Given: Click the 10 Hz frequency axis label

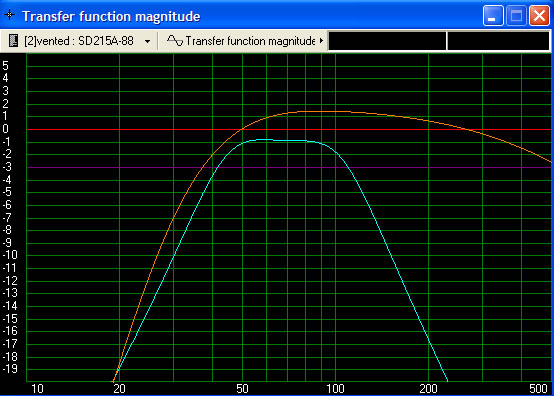Looking at the screenshot, I should (37, 389).
